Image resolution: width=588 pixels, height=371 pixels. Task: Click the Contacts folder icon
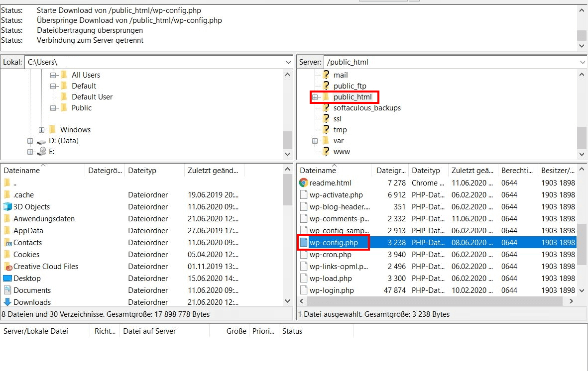point(7,243)
